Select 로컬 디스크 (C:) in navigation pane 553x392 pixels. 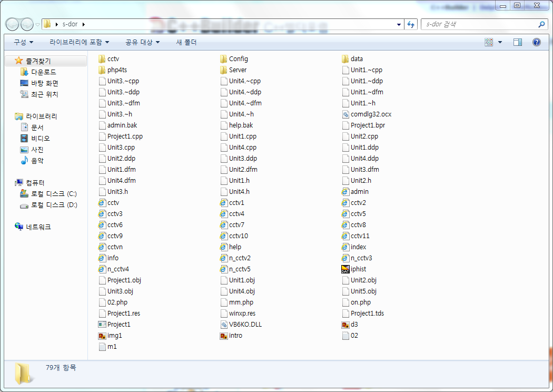[x=54, y=194]
